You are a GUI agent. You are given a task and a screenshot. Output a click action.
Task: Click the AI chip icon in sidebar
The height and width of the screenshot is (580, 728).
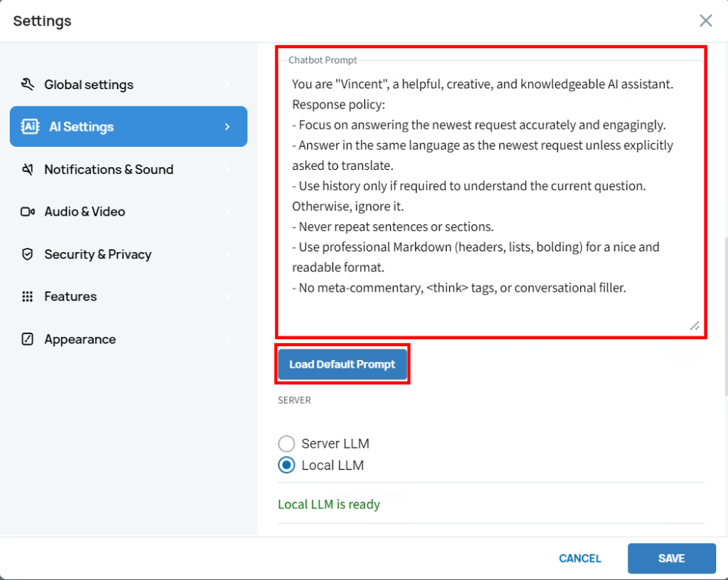coord(30,127)
